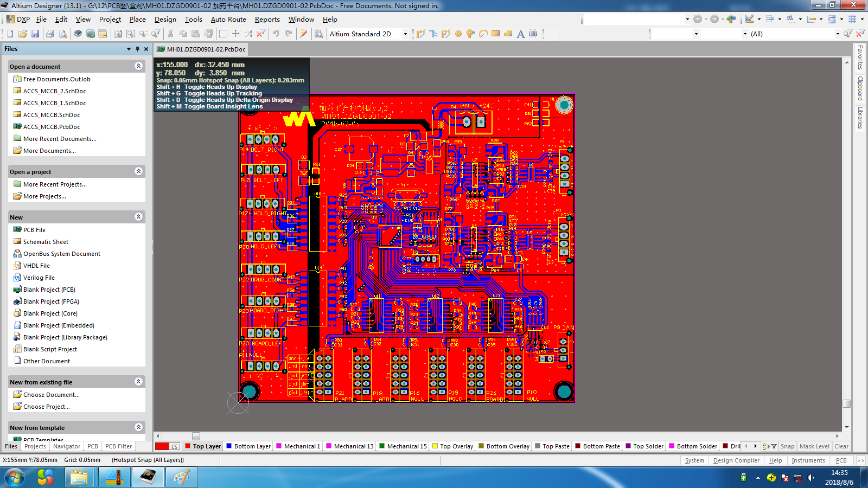This screenshot has height=488, width=868.
Task: Open the Instruments status bar button
Action: click(808, 460)
